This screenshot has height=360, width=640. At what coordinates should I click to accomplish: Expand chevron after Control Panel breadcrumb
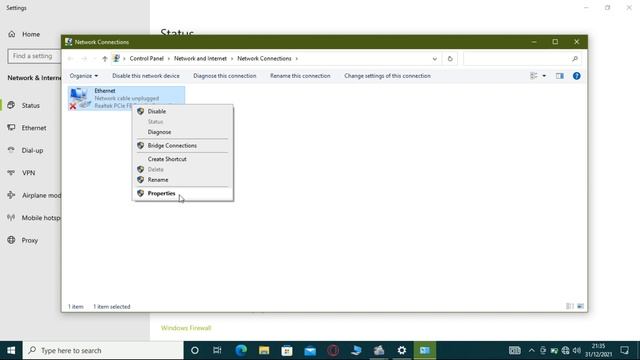point(169,59)
